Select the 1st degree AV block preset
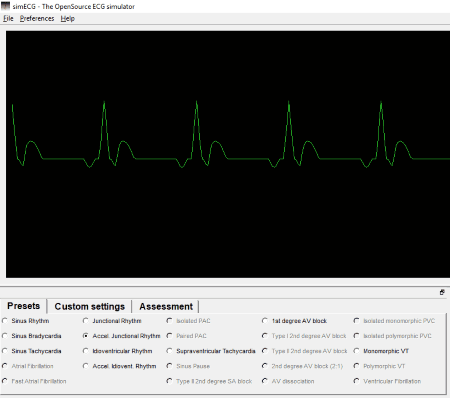 (294, 321)
